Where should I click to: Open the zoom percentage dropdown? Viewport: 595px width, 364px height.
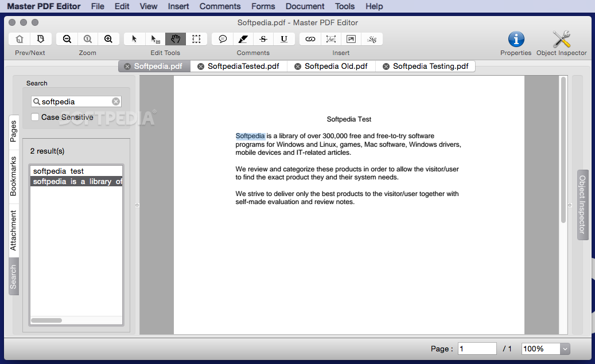[565, 349]
